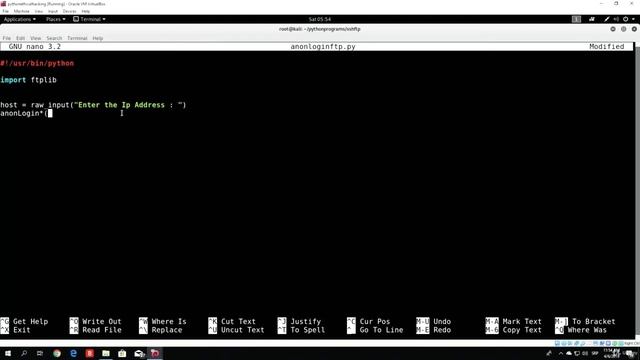Open Windows taskbar search magnifier
The image size is (640, 360).
tap(24, 353)
